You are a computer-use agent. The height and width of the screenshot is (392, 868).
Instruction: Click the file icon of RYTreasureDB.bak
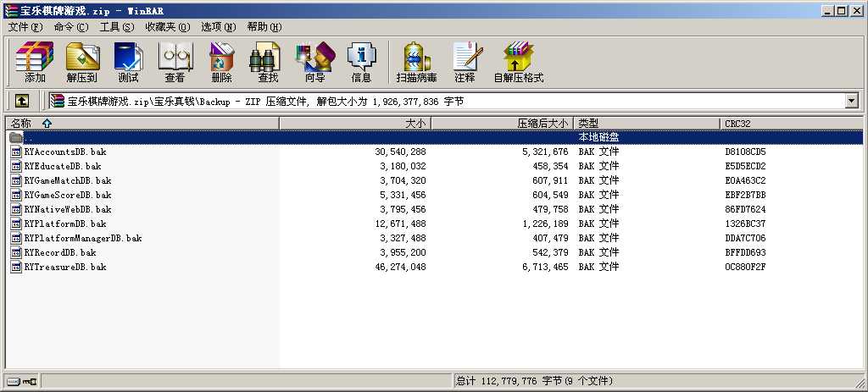click(x=17, y=267)
